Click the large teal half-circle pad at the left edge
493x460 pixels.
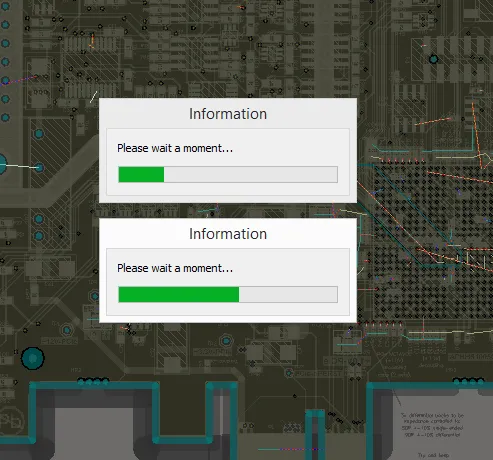3,164
